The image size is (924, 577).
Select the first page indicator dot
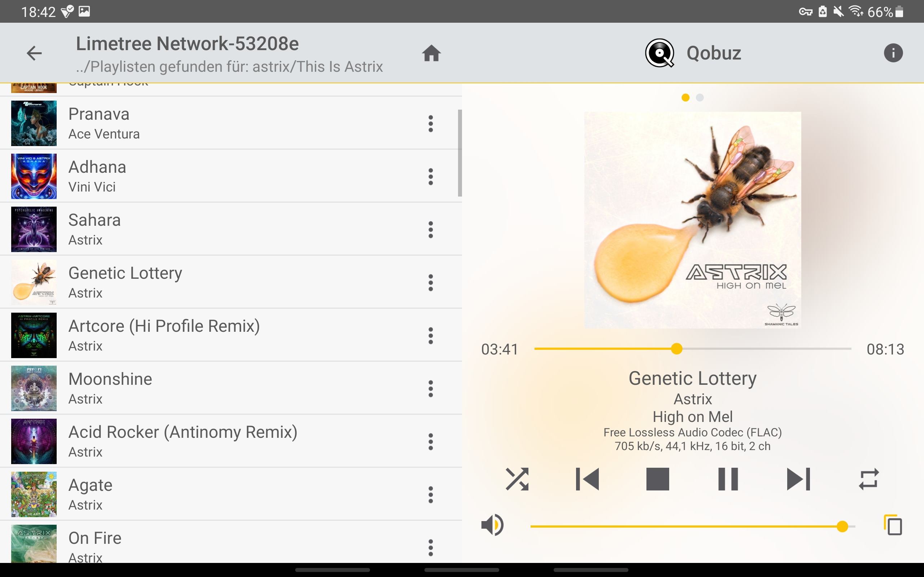[x=685, y=98]
